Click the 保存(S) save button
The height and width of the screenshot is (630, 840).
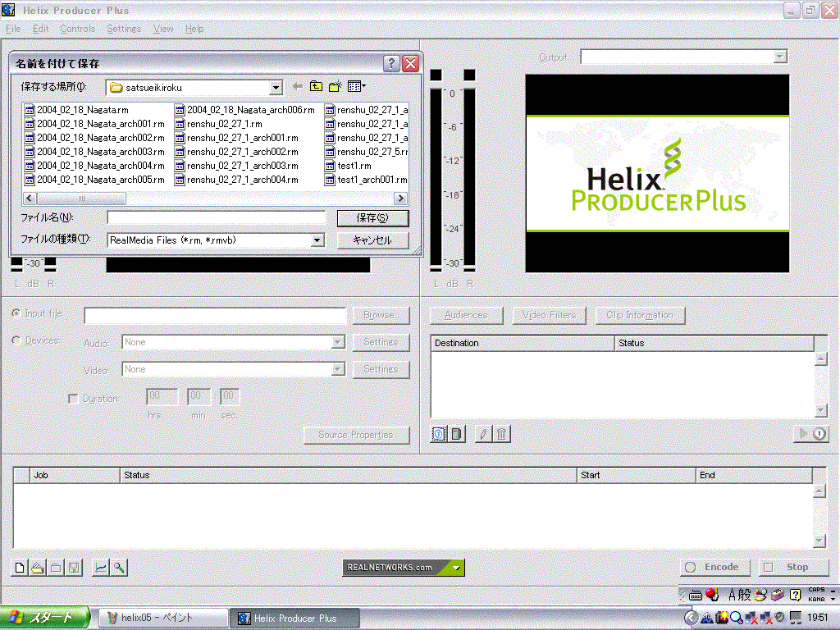click(x=373, y=218)
